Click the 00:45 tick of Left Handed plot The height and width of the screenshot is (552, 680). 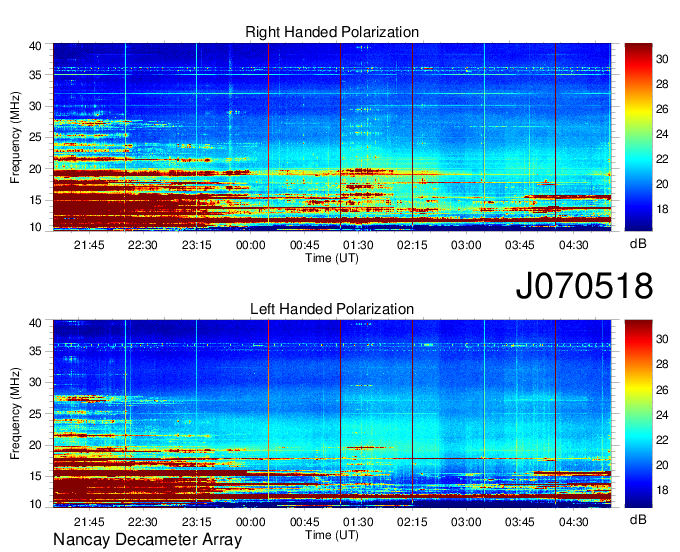[x=304, y=522]
